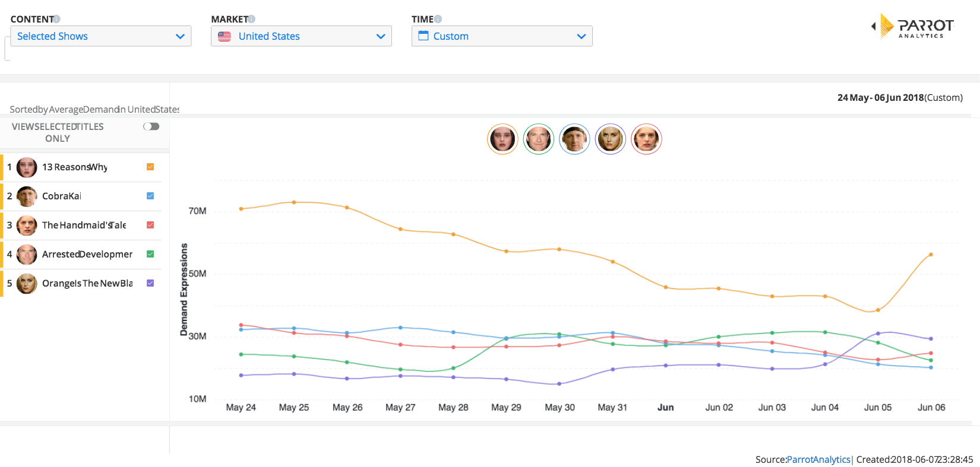Uncheck the 13 Reasons Why checkbox
The image size is (980, 467).
coord(150,167)
